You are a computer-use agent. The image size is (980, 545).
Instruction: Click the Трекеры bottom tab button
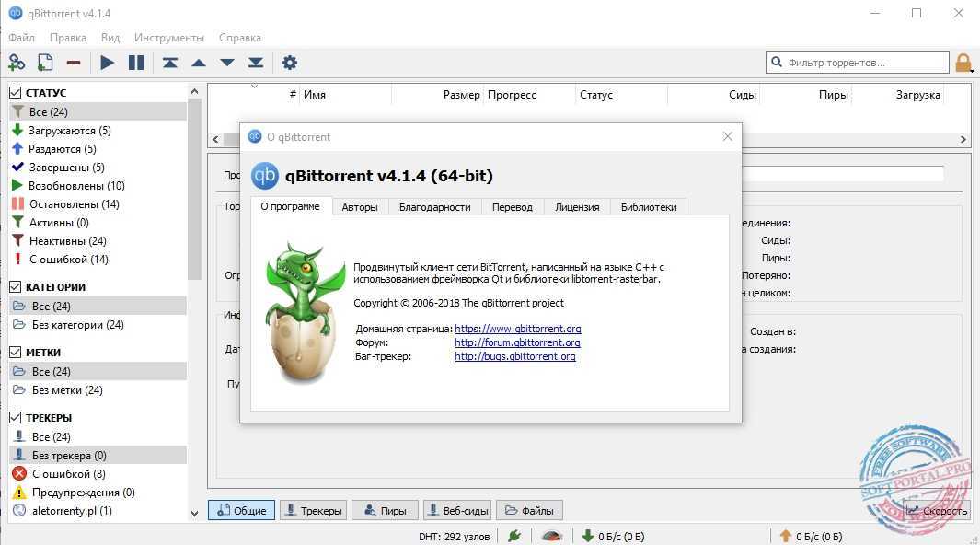(313, 510)
